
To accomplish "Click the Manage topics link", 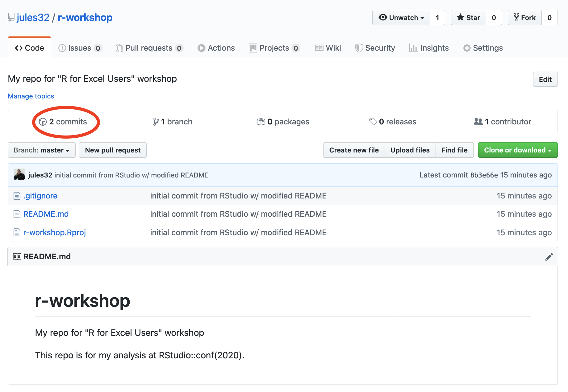I will tap(31, 96).
